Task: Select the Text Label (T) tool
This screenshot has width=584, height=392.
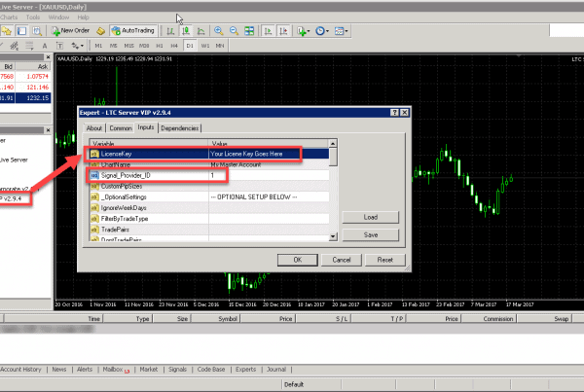Action: pos(59,46)
